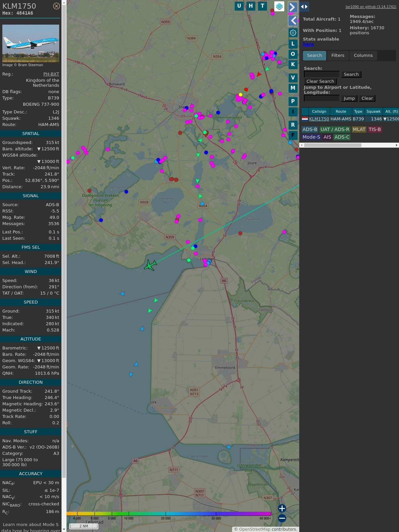Click the R map button
This screenshot has height=532, width=399.
click(293, 125)
